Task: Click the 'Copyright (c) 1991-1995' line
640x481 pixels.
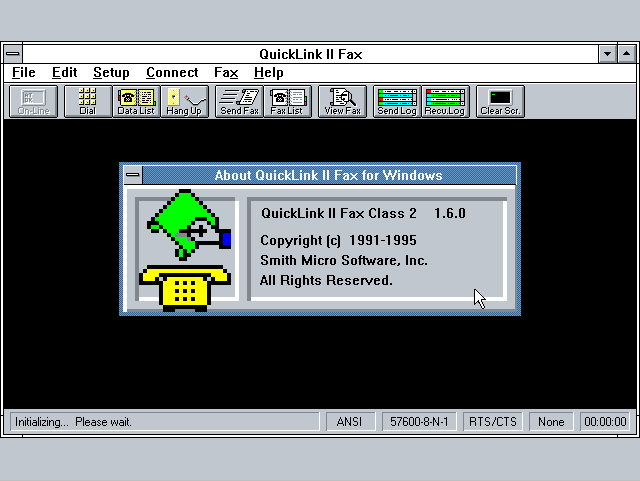Action: point(338,240)
